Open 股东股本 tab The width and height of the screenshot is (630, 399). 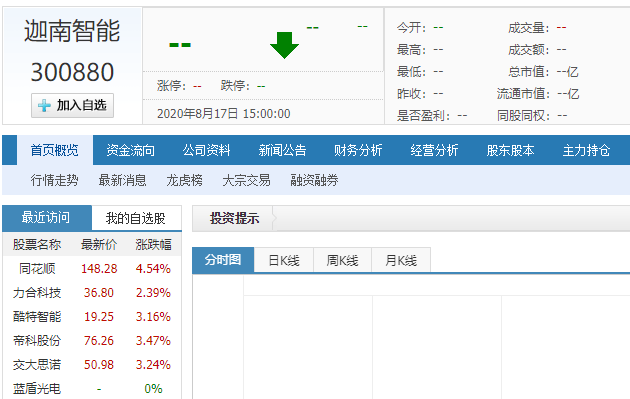click(510, 150)
